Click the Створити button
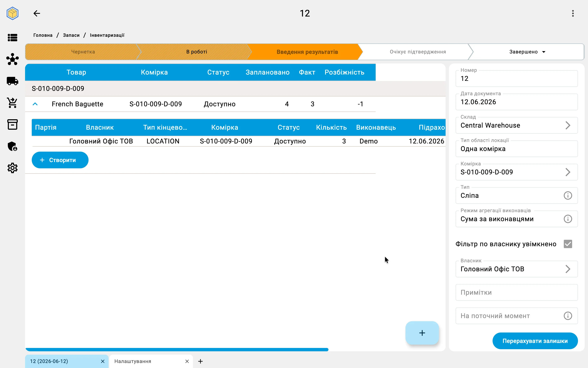Screen dimensions: 588x368 click(60, 160)
